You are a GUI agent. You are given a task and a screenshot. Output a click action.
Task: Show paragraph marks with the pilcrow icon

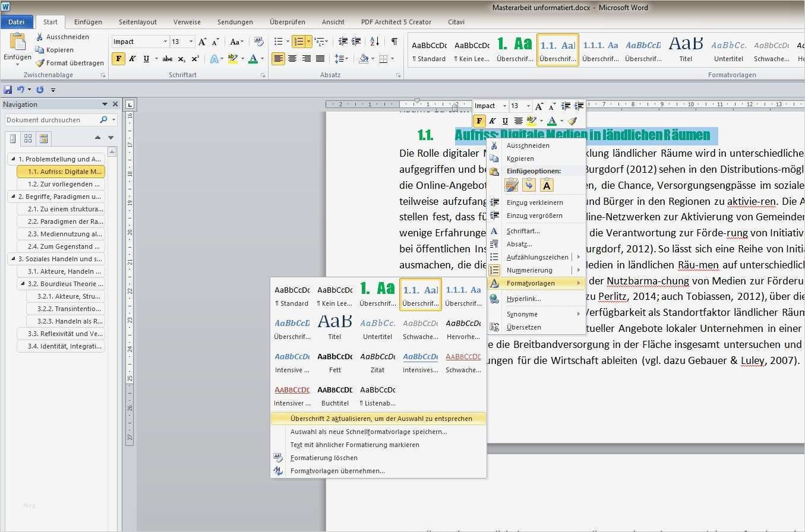tap(394, 42)
